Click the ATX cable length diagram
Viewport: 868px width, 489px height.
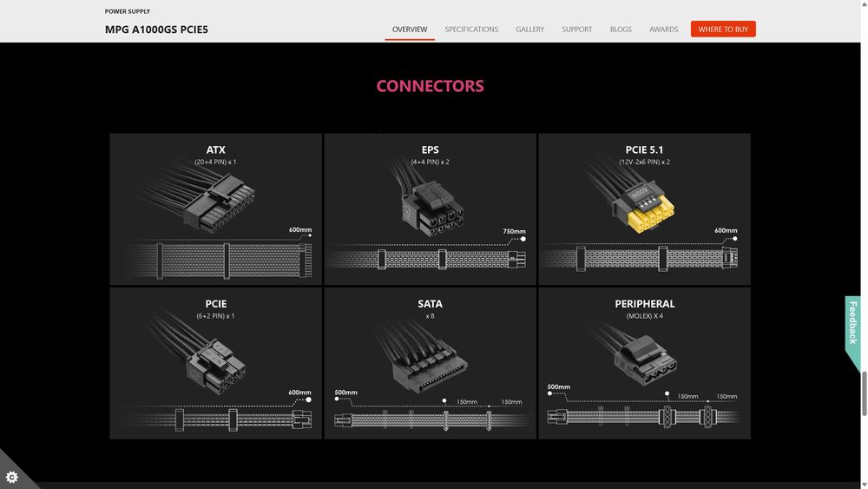click(x=219, y=259)
